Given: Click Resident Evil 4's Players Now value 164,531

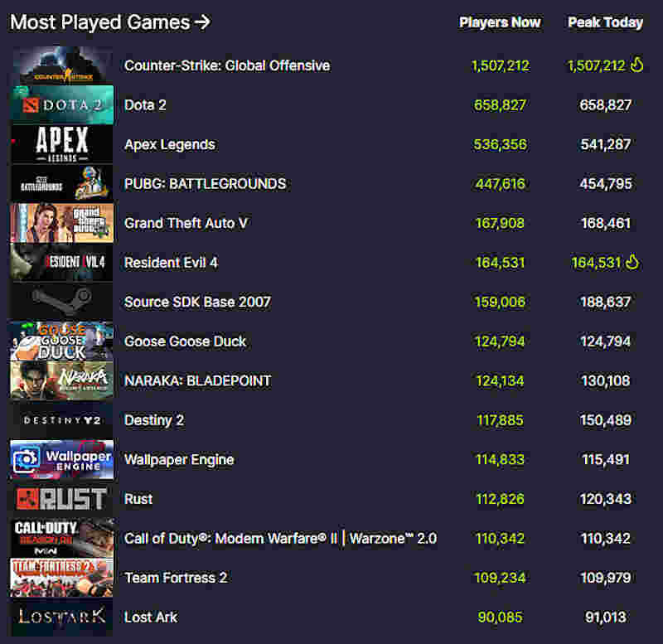Looking at the screenshot, I should pos(500,262).
